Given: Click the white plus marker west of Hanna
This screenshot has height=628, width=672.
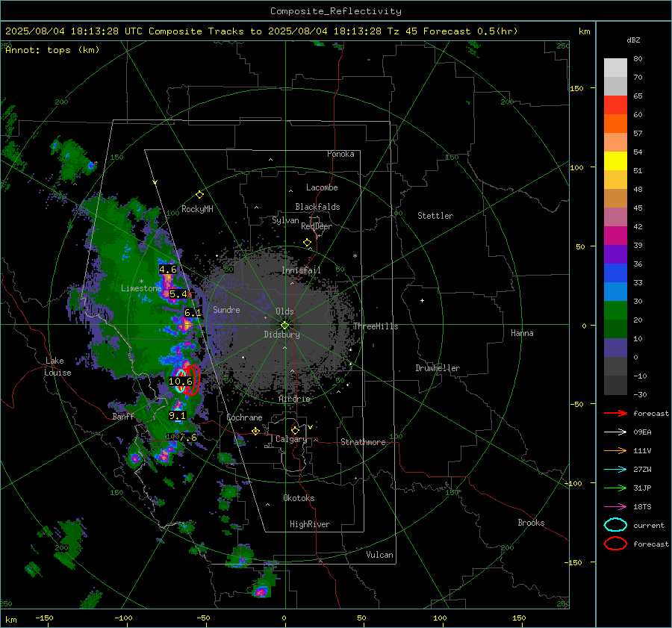Looking at the screenshot, I should pos(422,300).
